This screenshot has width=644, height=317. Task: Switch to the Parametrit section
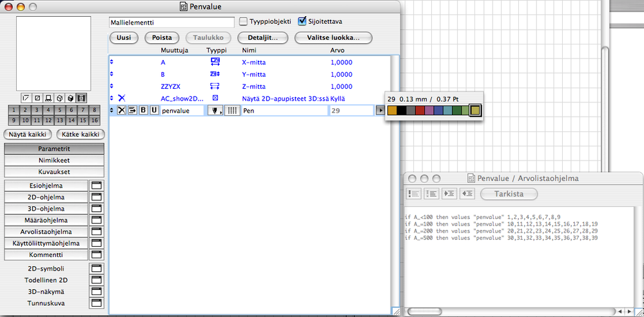click(x=54, y=149)
